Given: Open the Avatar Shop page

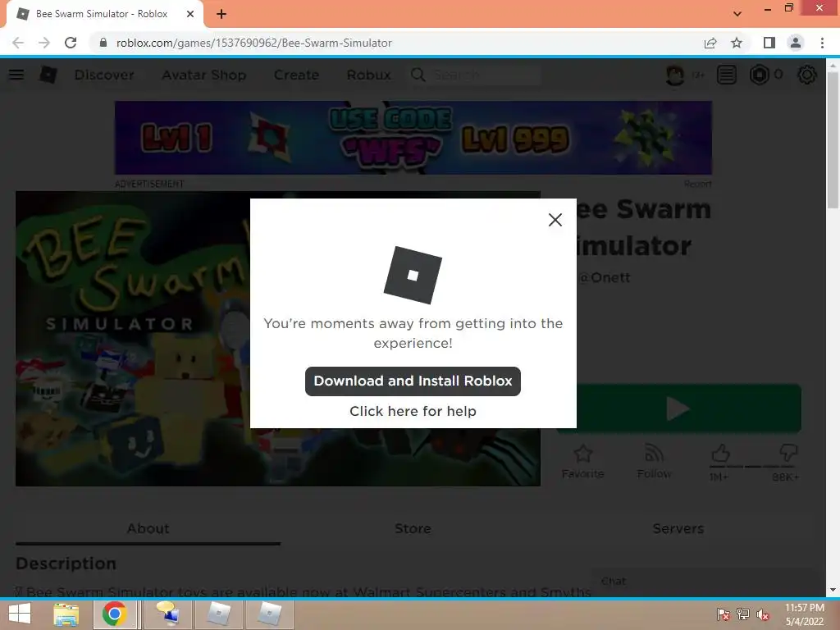Looking at the screenshot, I should pyautogui.click(x=204, y=75).
